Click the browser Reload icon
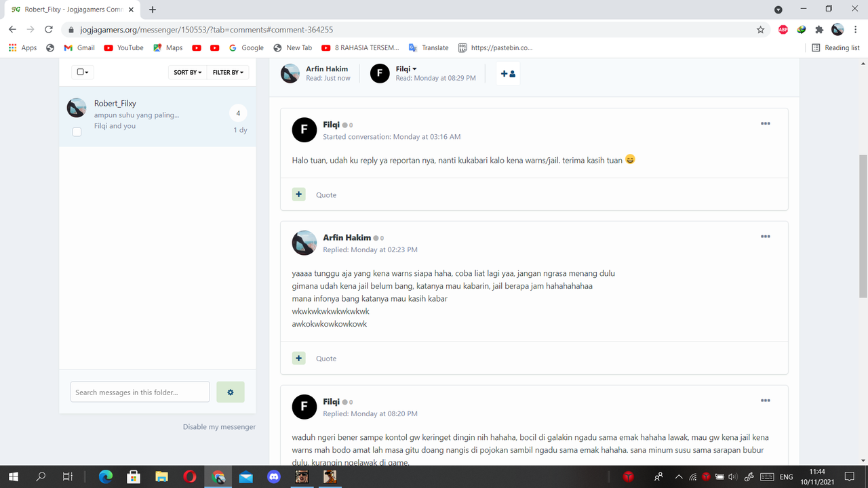The image size is (868, 488). (49, 30)
